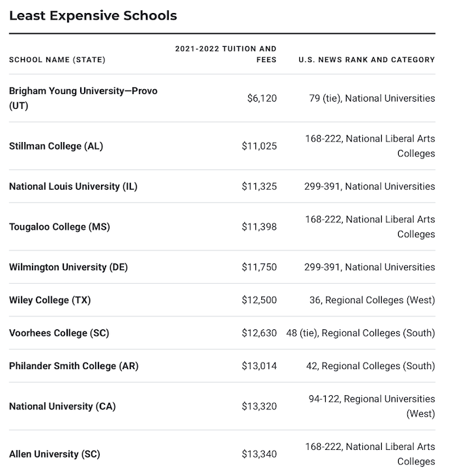Open Voorhees College (SC) entry
This screenshot has width=451, height=476.
click(x=59, y=333)
